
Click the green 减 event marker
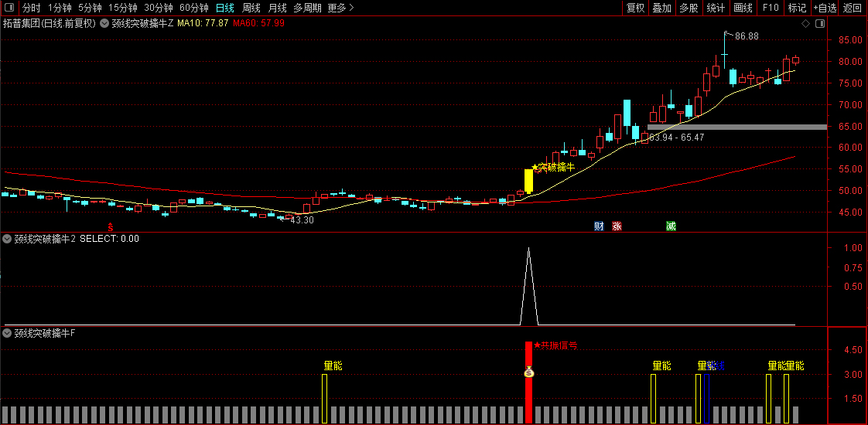pyautogui.click(x=671, y=226)
